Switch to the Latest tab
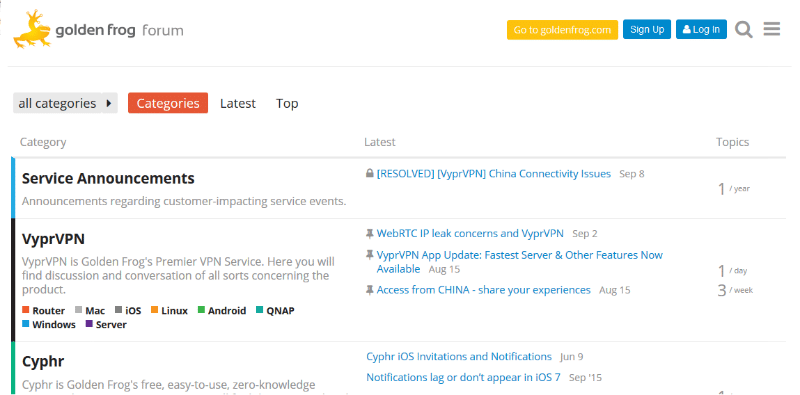 238,103
